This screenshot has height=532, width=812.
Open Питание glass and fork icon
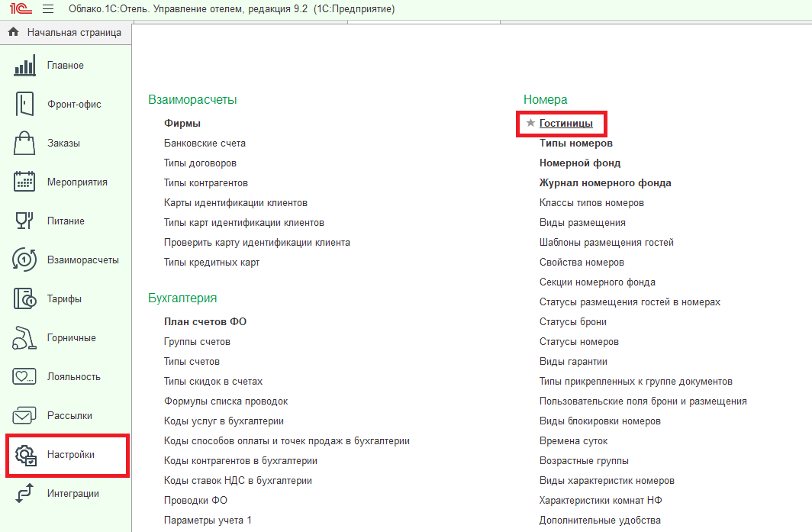[24, 221]
